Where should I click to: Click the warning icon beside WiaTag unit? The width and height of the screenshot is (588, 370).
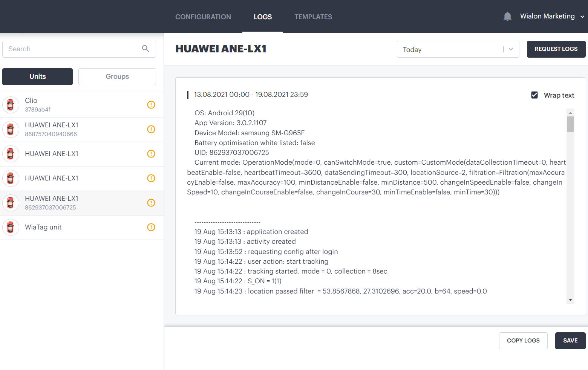pos(151,227)
